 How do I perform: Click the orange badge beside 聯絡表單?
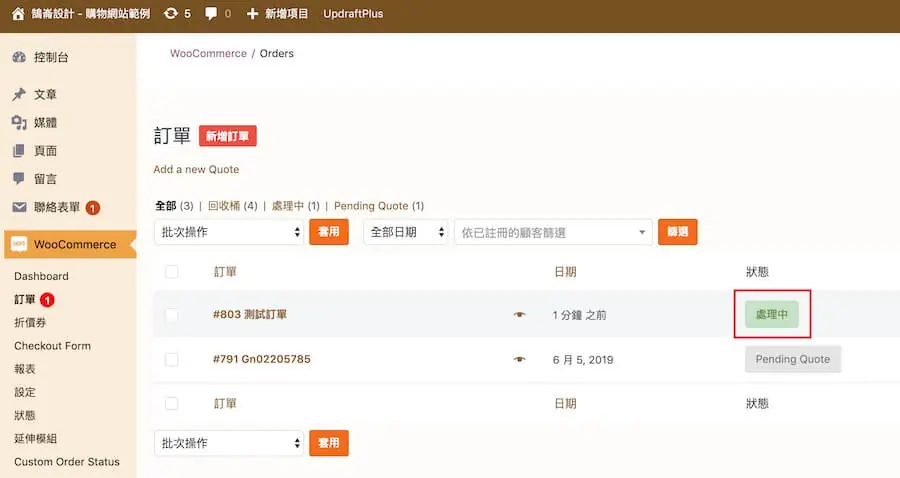click(x=92, y=208)
